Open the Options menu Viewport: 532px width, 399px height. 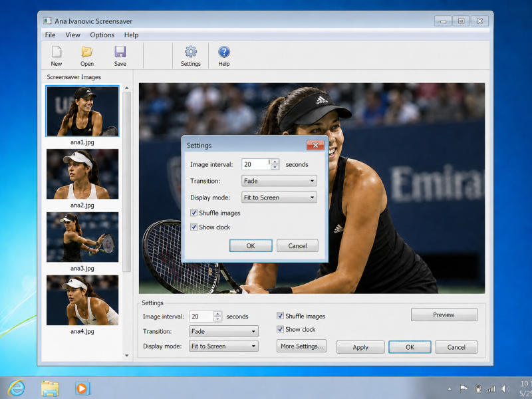pos(102,35)
